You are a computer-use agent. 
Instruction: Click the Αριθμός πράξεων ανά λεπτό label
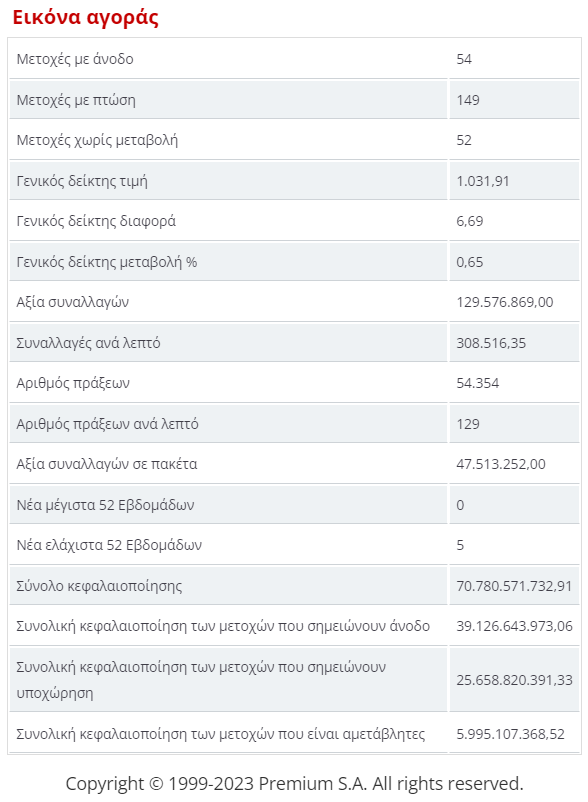[107, 424]
